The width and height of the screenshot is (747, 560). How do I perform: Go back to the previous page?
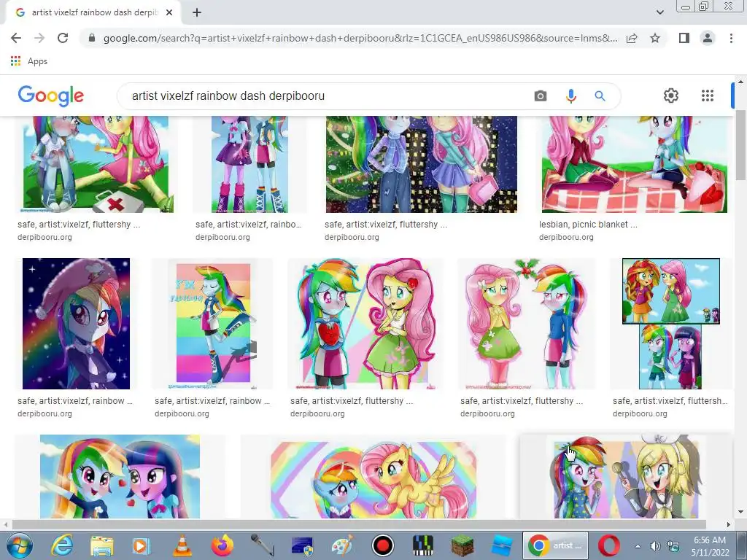coord(16,38)
